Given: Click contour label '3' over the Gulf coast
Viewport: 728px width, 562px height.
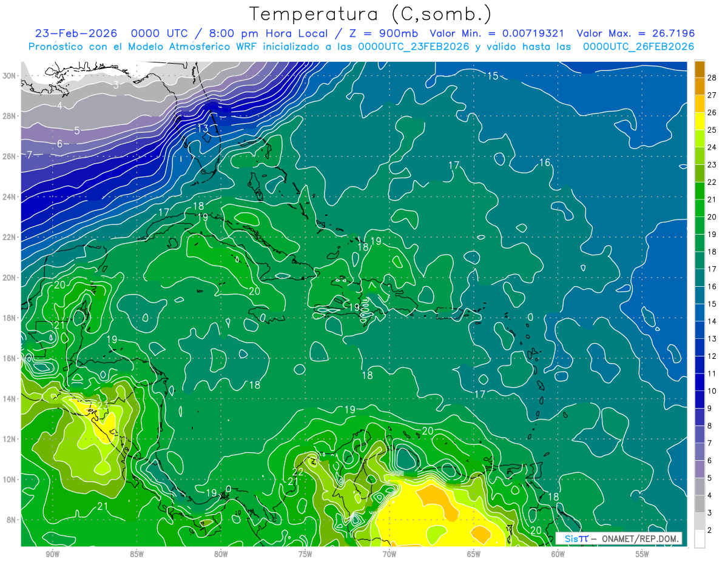Looking at the screenshot, I should tap(116, 85).
